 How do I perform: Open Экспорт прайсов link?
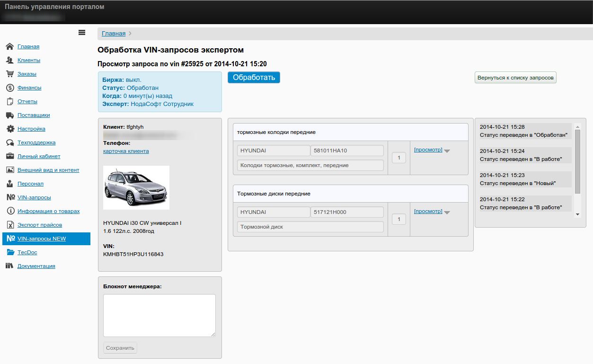(40, 225)
